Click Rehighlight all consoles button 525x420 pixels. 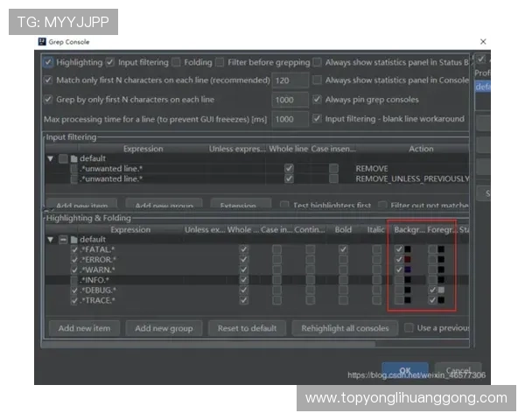pos(344,328)
